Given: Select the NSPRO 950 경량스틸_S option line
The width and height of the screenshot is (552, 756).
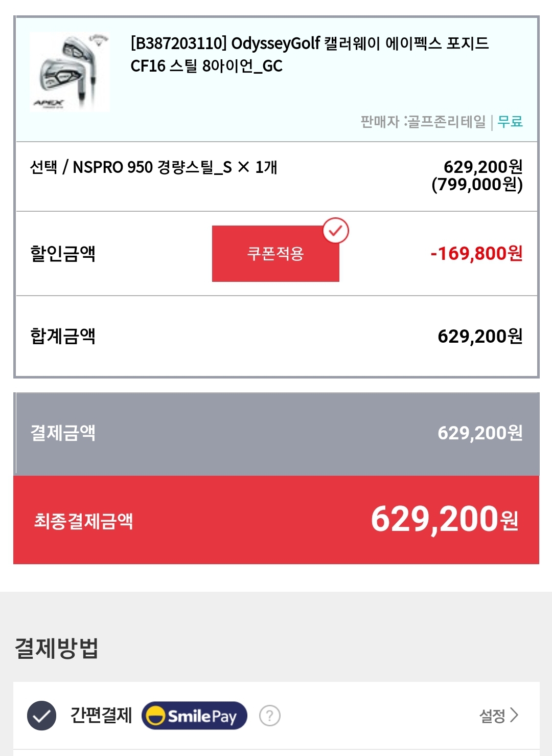Looking at the screenshot, I should (153, 167).
